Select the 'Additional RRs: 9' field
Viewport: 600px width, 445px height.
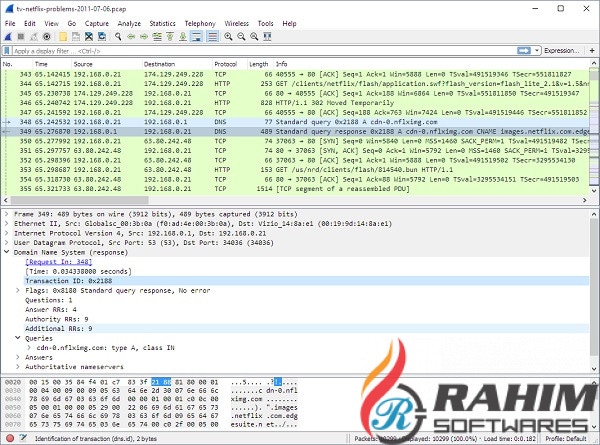coord(306,329)
